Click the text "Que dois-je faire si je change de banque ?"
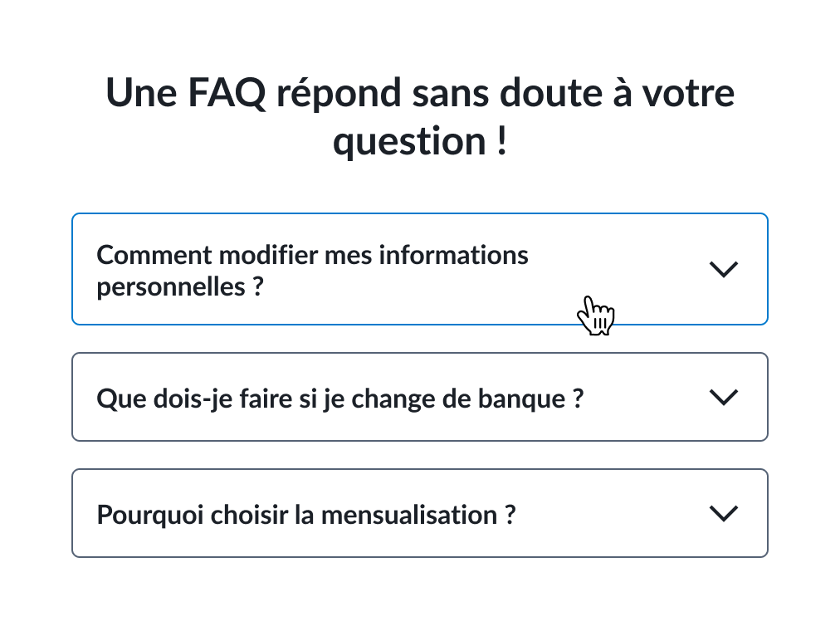 point(340,399)
